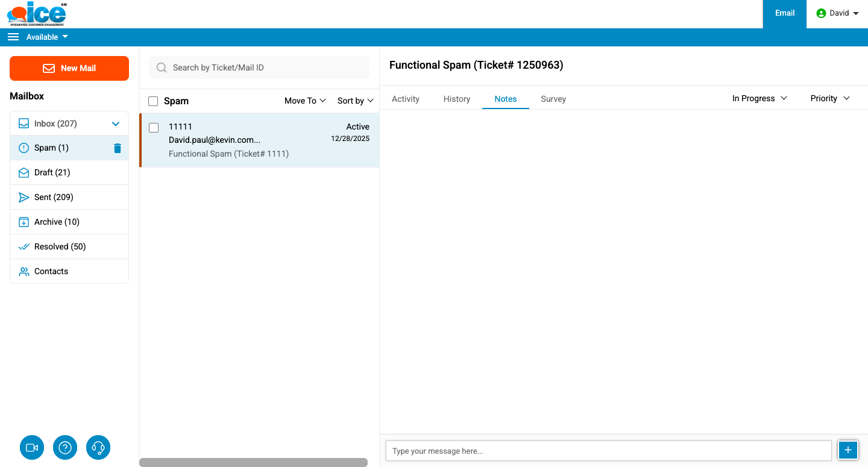Switch to the Activity tab
868x467 pixels.
pyautogui.click(x=405, y=99)
